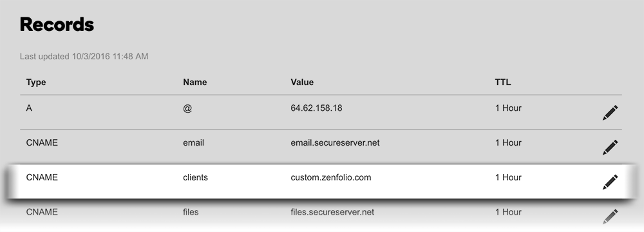Click the email.secureserver.net value
Screen dimensions: 644x232
pyautogui.click(x=335, y=142)
